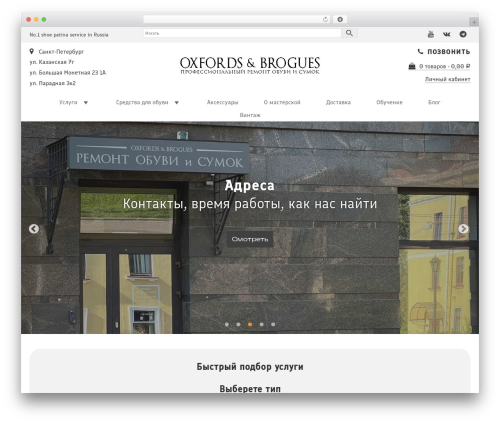
Task: Click the browser download icon next to address bar
Action: [340, 20]
